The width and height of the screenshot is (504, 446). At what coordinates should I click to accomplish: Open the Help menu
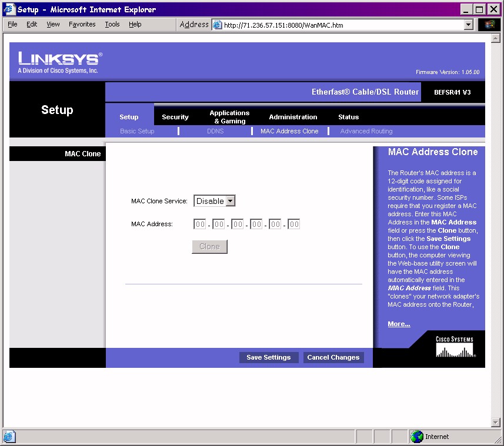tap(135, 25)
